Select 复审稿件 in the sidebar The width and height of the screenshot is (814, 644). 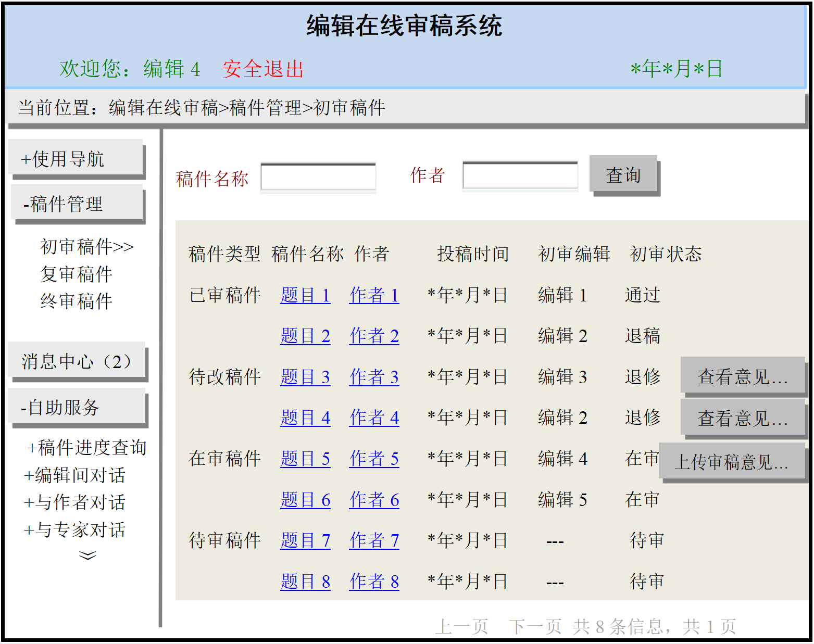pos(76,274)
